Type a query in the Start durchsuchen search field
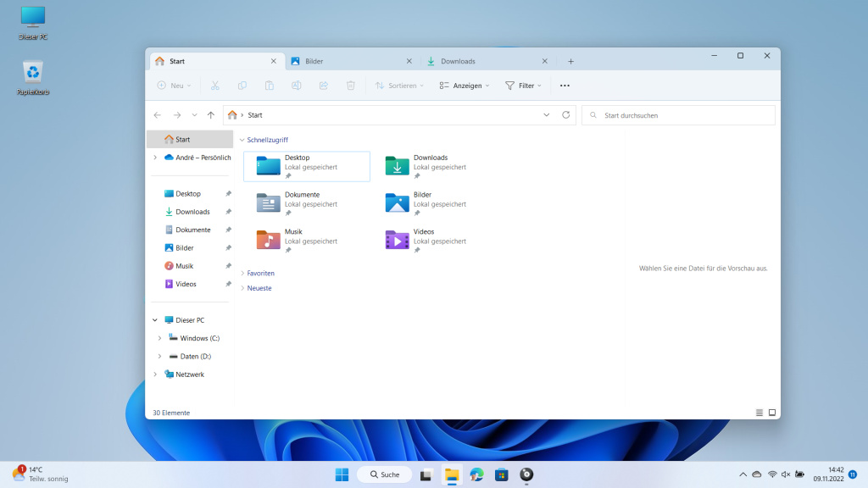Image resolution: width=868 pixels, height=488 pixels. (678, 114)
